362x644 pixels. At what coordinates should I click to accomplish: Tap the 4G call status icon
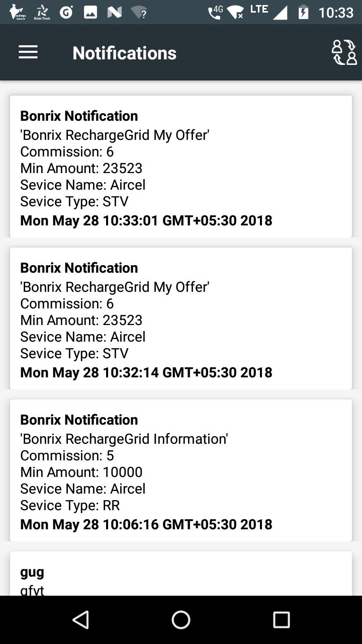pyautogui.click(x=216, y=12)
